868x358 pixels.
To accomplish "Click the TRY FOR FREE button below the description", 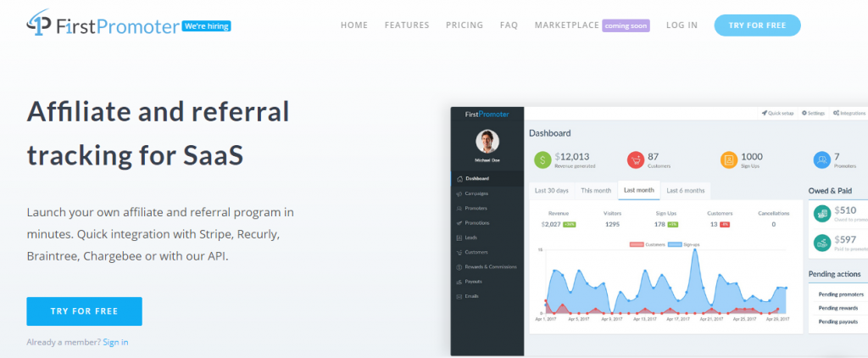I will coord(84,311).
